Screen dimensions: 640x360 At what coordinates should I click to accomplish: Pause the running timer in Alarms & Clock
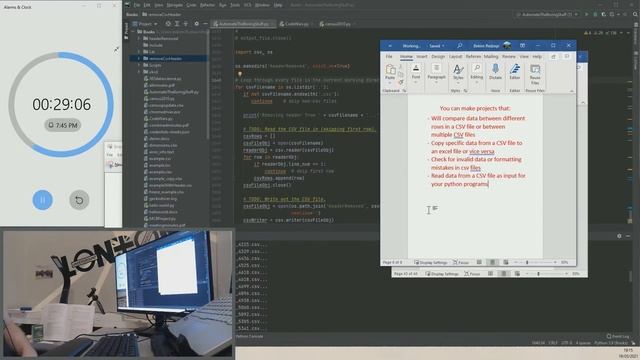42,200
